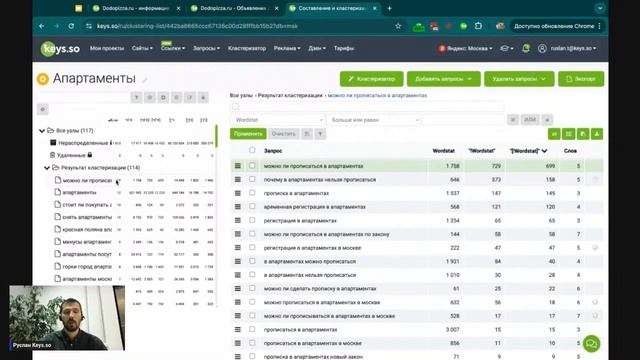Click the filter value input field
The height and width of the screenshot is (360, 640).
coord(464,120)
